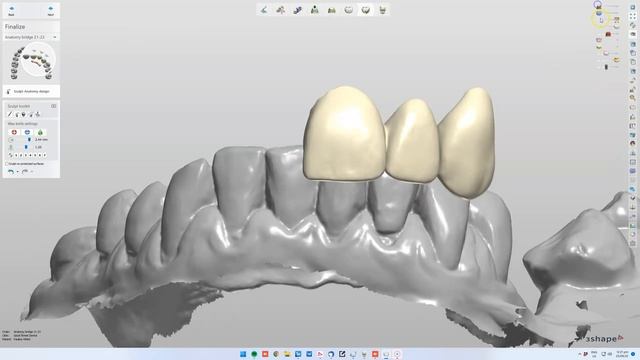
Task: Open the second workflow step icon in top bar
Action: click(280, 10)
